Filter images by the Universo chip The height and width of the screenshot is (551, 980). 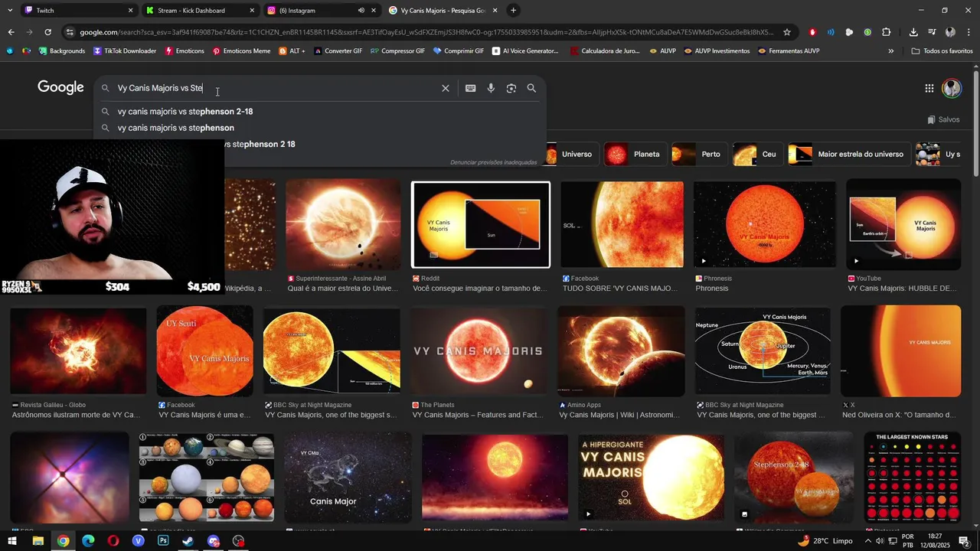(x=570, y=154)
